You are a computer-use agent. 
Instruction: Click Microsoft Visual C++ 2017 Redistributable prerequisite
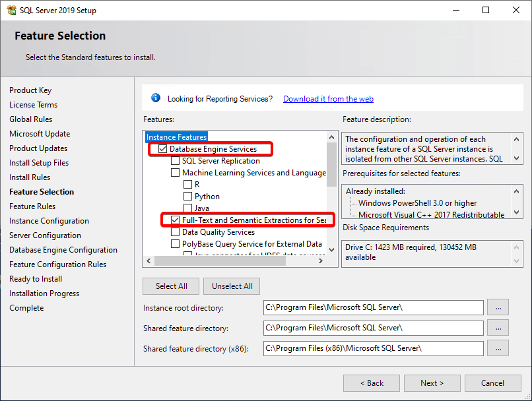pos(431,214)
